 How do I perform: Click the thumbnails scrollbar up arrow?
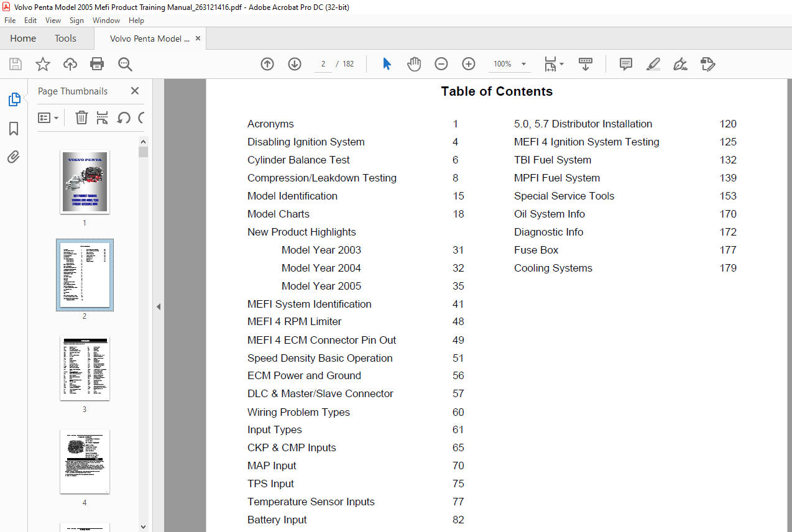[x=144, y=142]
